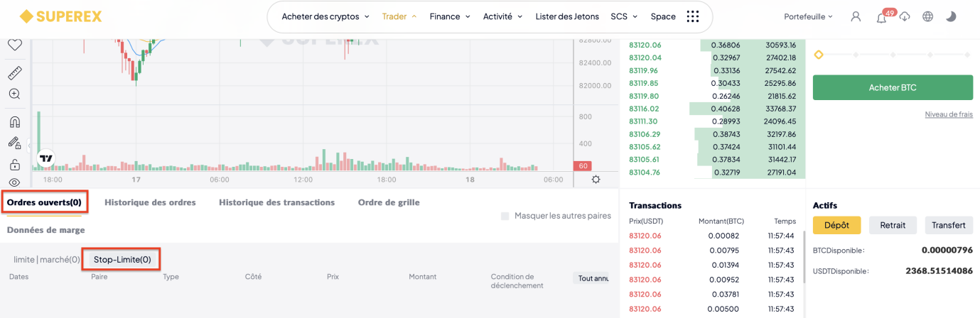
Task: Enable stay-in-drawing-mode pencil lock
Action: tap(14, 143)
